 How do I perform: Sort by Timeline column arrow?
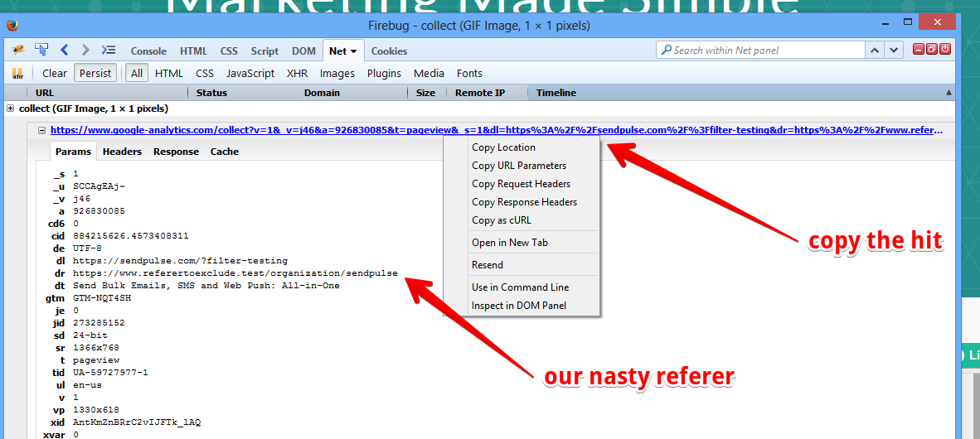948,93
